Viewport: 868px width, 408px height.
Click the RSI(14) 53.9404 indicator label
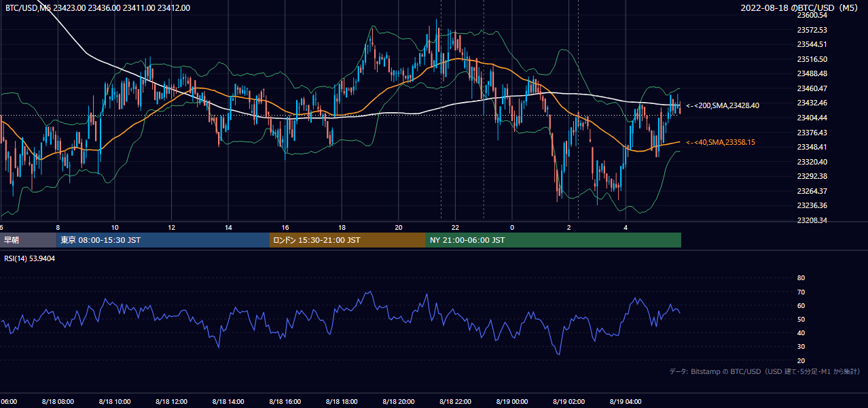point(30,258)
